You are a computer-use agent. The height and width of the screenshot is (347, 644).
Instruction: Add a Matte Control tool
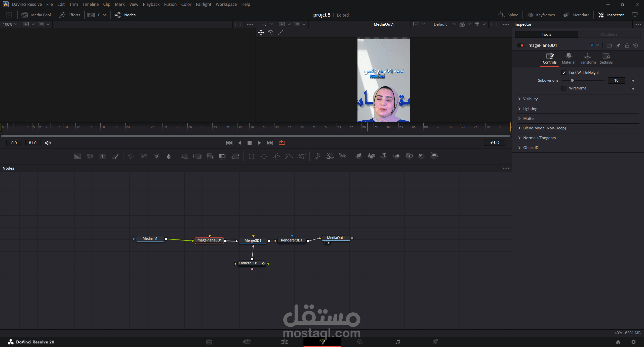click(222, 156)
